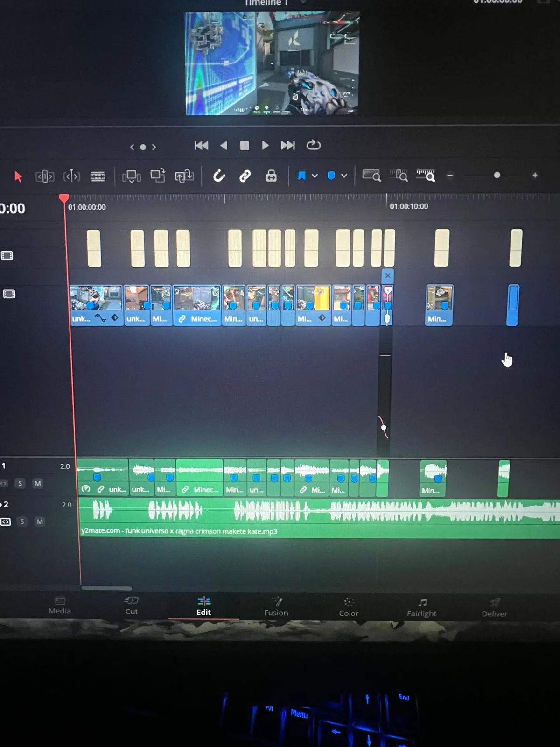Click the Replace Clip toolbar icon
The height and width of the screenshot is (747, 560).
(184, 176)
